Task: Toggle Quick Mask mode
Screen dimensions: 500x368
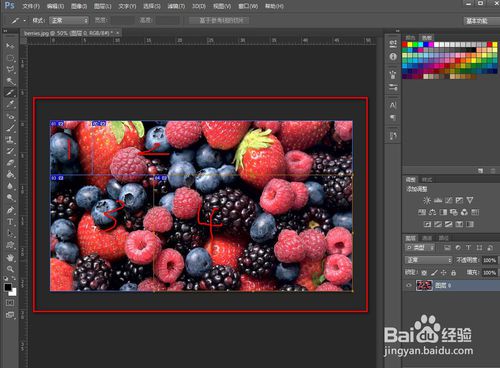Action: (10, 303)
